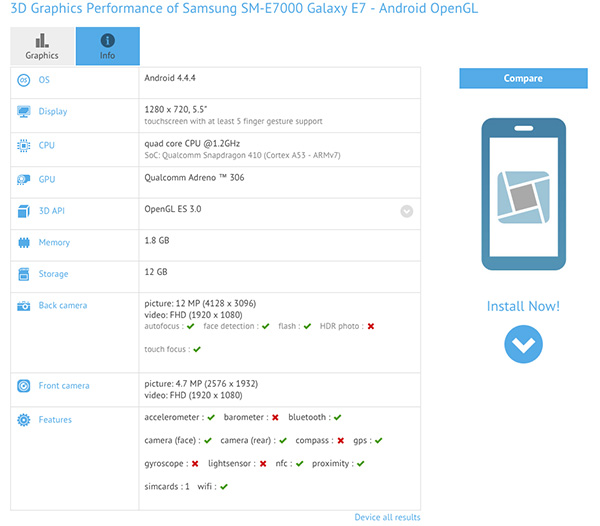Screen dimensions: 600x526
Task: Click the Back camera label
Action: [63, 305]
